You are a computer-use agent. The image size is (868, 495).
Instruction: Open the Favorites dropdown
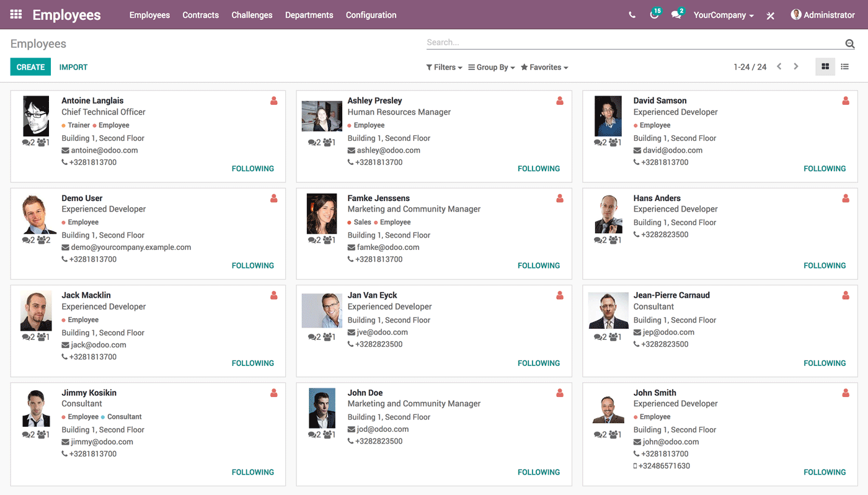click(x=544, y=66)
